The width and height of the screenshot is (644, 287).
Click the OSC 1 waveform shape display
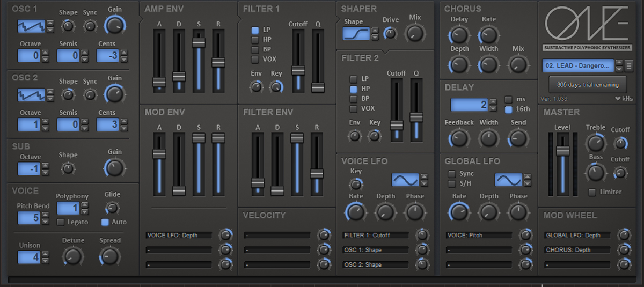(x=31, y=26)
